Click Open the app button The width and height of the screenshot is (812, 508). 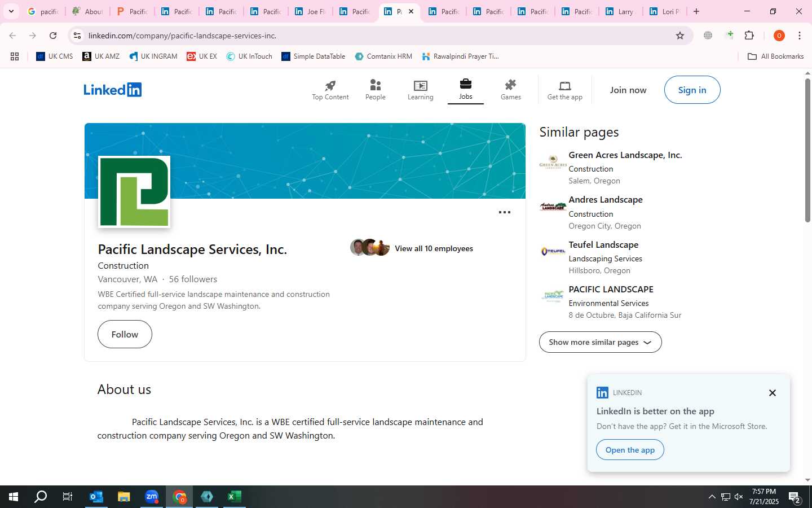pyautogui.click(x=630, y=450)
